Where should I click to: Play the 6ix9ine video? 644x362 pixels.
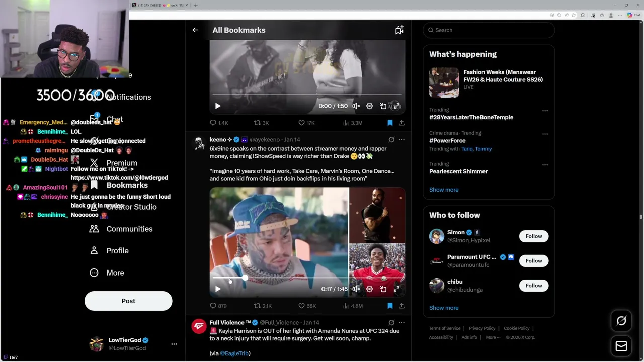coord(218,289)
